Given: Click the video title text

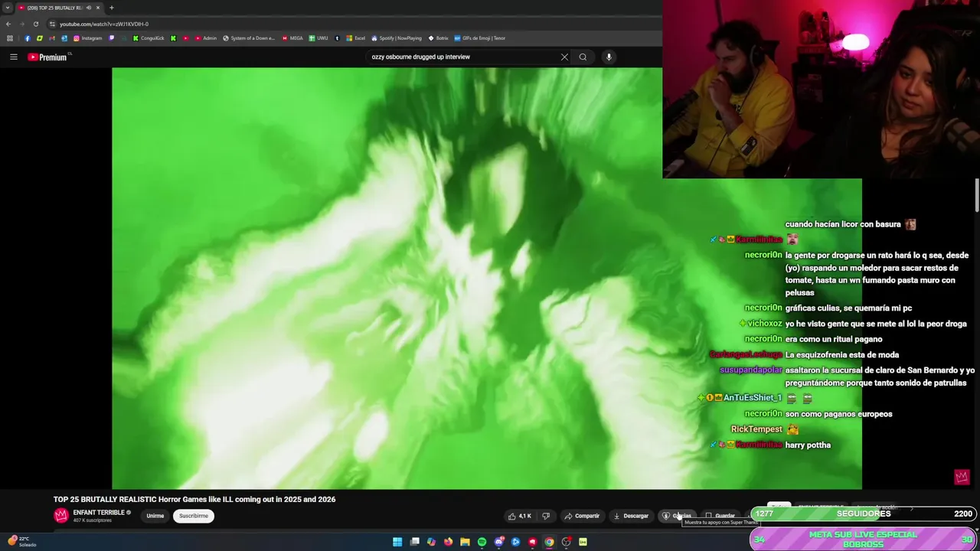Looking at the screenshot, I should (194, 499).
